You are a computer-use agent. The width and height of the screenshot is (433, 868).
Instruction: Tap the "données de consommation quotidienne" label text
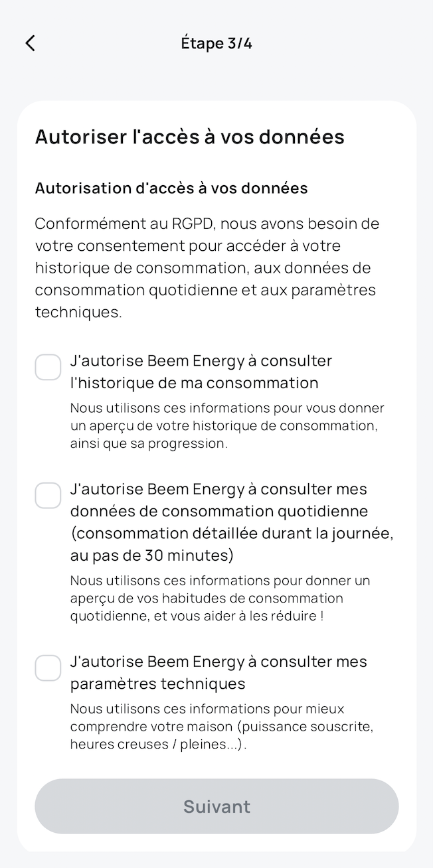point(219,511)
